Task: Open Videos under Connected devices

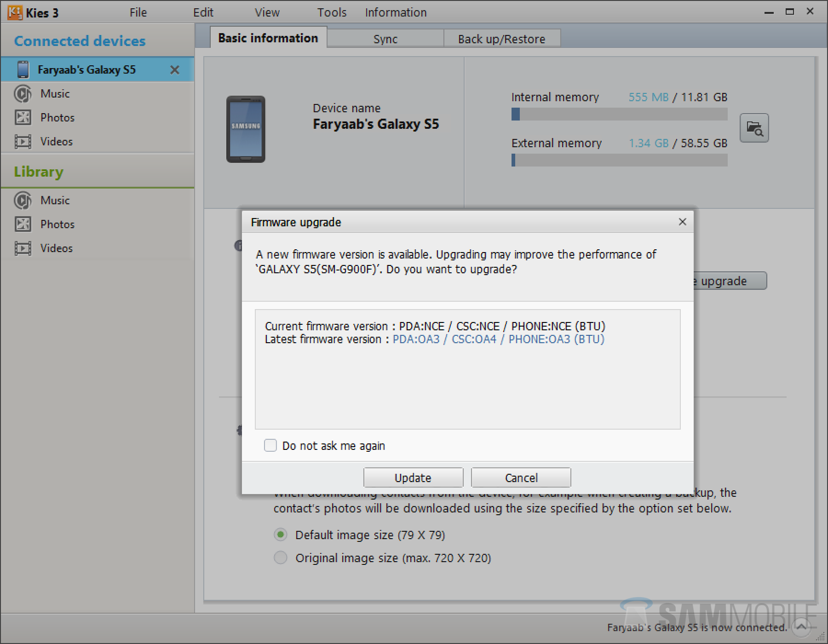Action: (56, 142)
